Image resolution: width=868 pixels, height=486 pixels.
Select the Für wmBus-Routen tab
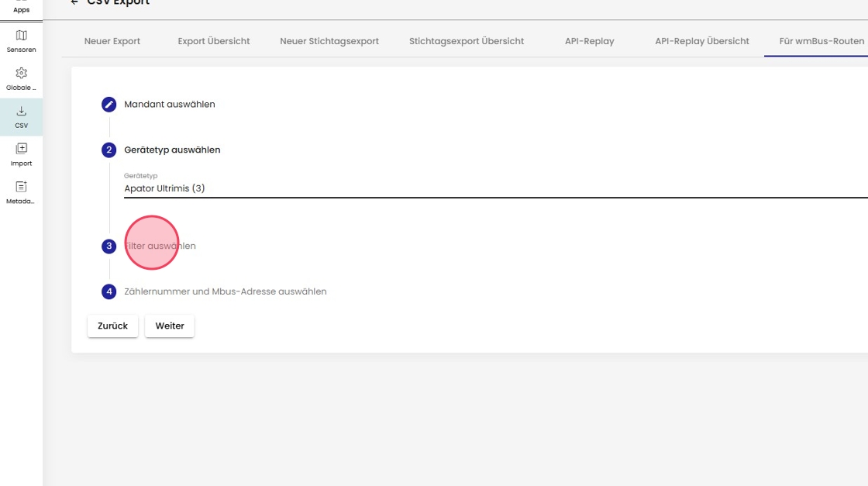821,41
